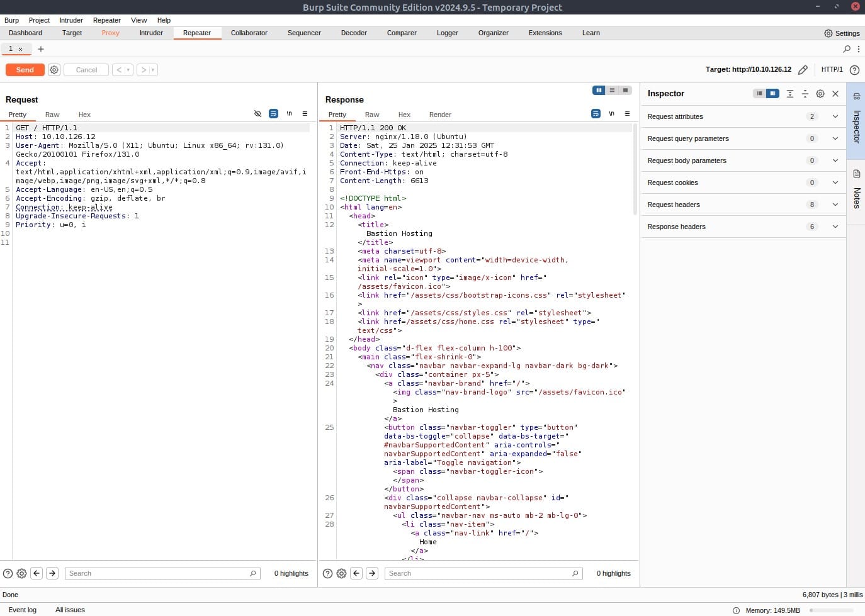This screenshot has width=865, height=616.
Task: Expand Request attributes section
Action: [x=835, y=116]
